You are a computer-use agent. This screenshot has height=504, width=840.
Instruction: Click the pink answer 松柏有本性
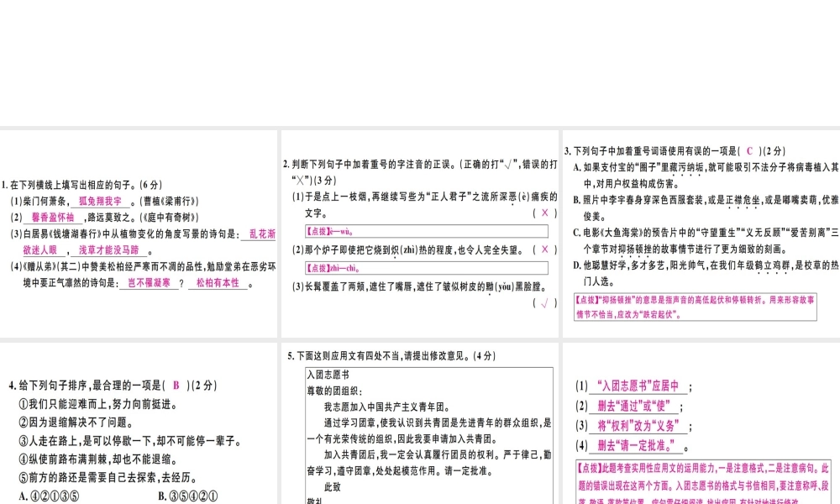(218, 283)
